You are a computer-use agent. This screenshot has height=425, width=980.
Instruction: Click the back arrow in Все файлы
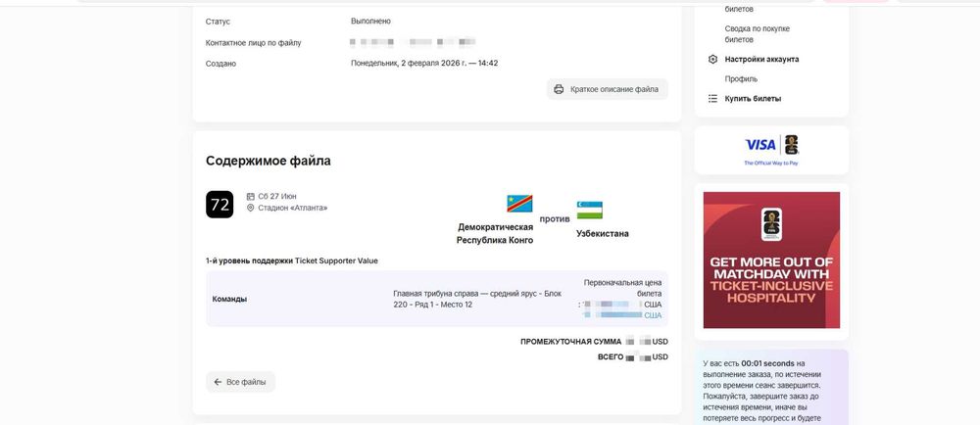[218, 382]
